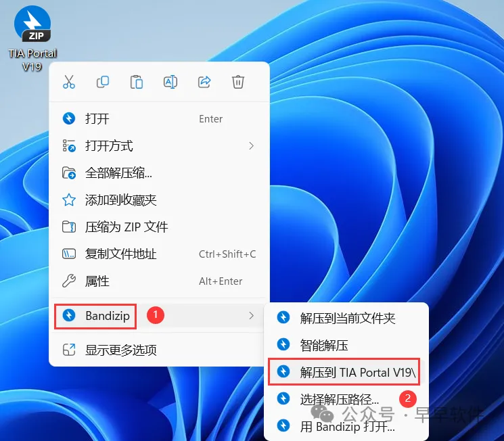504x441 pixels.
Task: Click the Bandizip icon beside 用 Bandizip 打开
Action: [x=283, y=425]
